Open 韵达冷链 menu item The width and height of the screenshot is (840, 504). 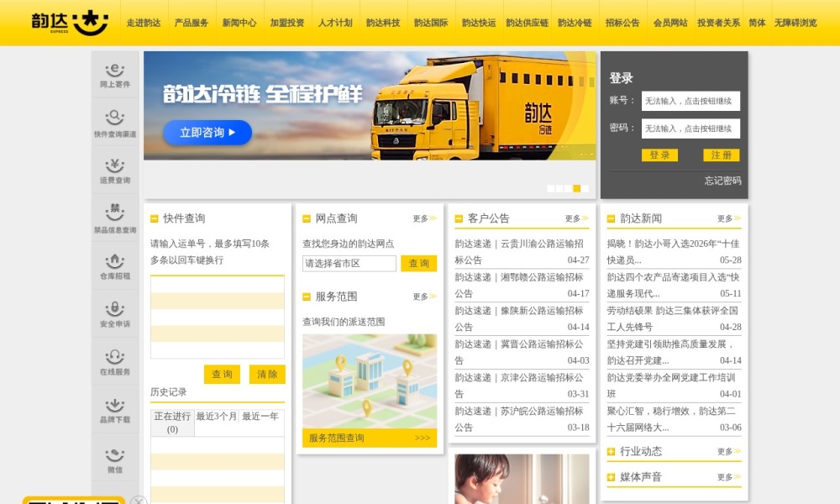(x=575, y=23)
